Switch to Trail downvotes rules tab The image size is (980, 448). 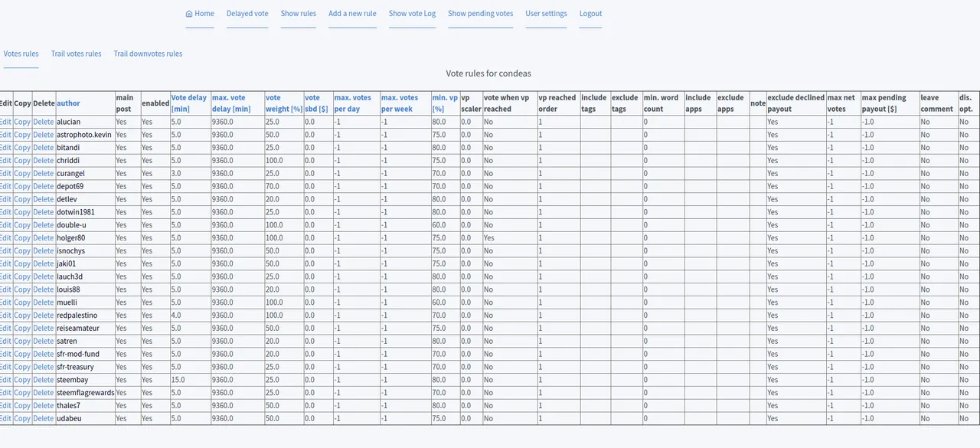coord(148,54)
